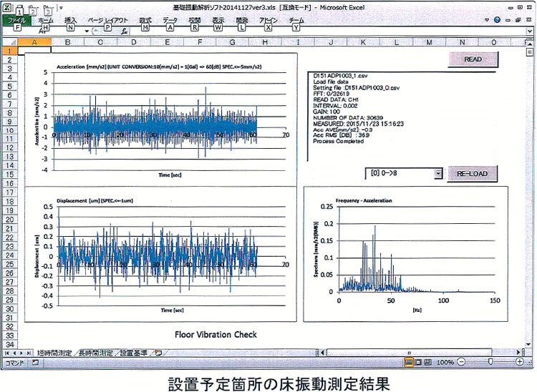The width and height of the screenshot is (537, 392).
Task: Open the Excel Help question mark icon
Action: (496, 21)
